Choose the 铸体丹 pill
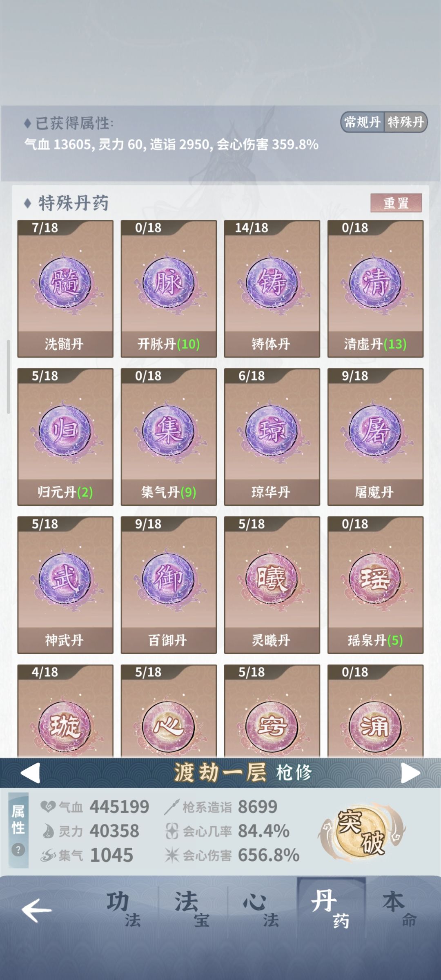Image resolution: width=441 pixels, height=980 pixels. coord(272,289)
